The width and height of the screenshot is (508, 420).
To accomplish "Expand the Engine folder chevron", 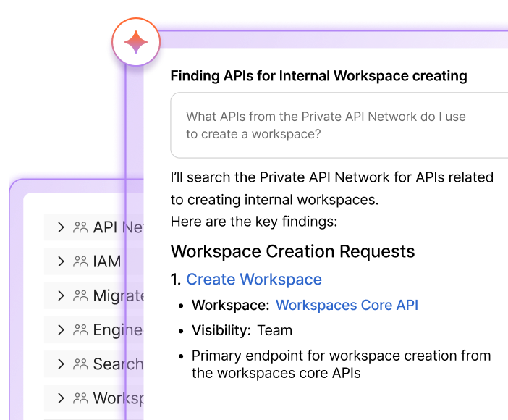I will click(61, 330).
